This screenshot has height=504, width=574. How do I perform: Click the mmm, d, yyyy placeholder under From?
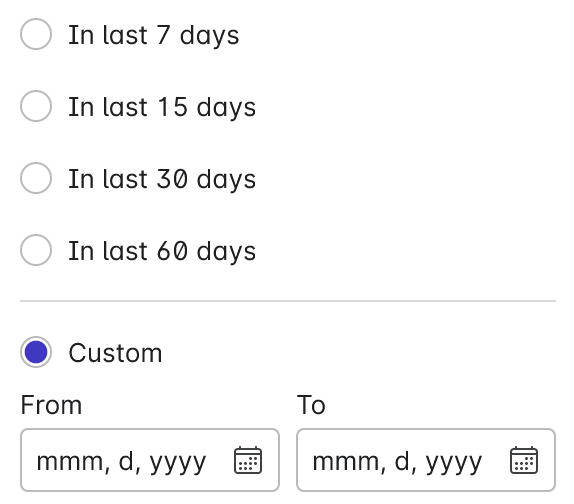tap(122, 463)
